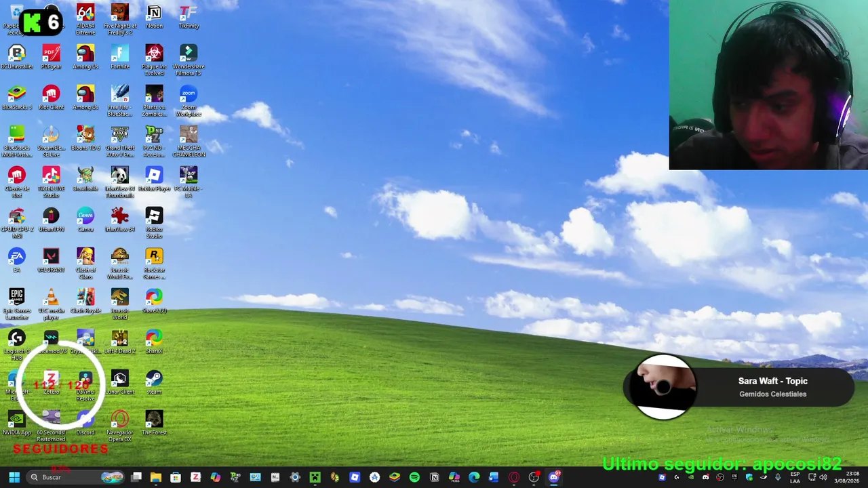Select the Fortnite desktop icon

click(x=120, y=58)
